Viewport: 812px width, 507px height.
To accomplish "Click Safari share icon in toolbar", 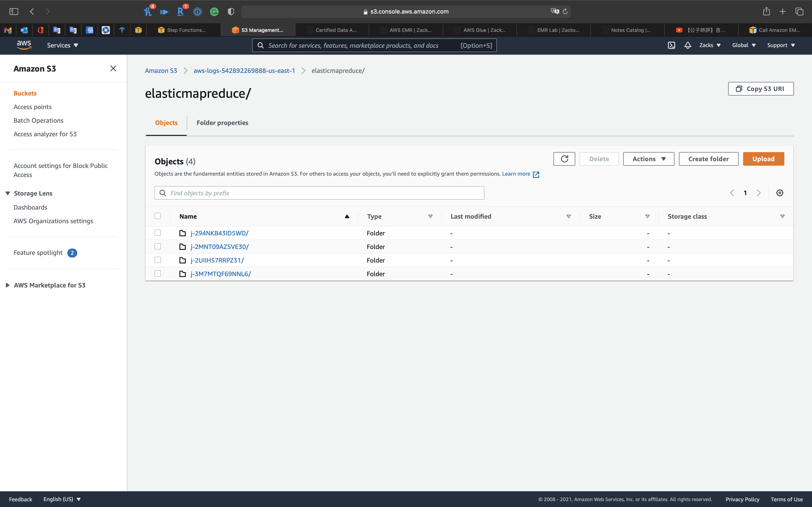I will coord(766,11).
